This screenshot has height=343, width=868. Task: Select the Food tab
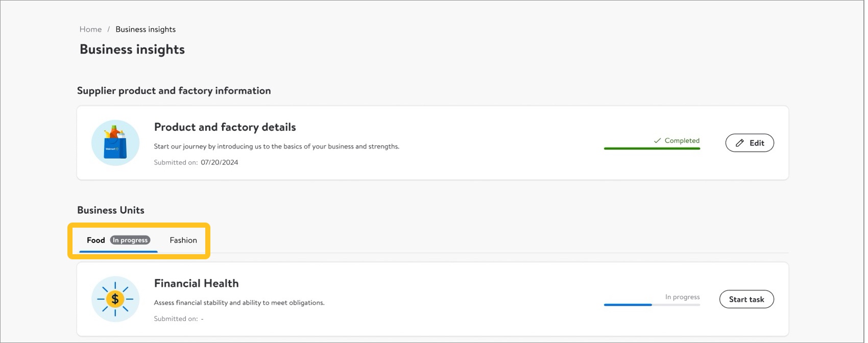[x=95, y=240]
